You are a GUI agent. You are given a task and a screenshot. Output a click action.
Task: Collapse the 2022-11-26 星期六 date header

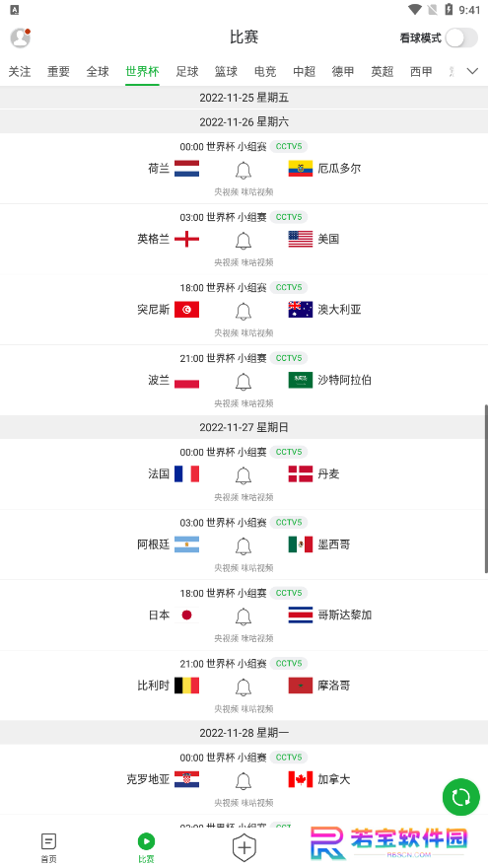[x=244, y=121]
